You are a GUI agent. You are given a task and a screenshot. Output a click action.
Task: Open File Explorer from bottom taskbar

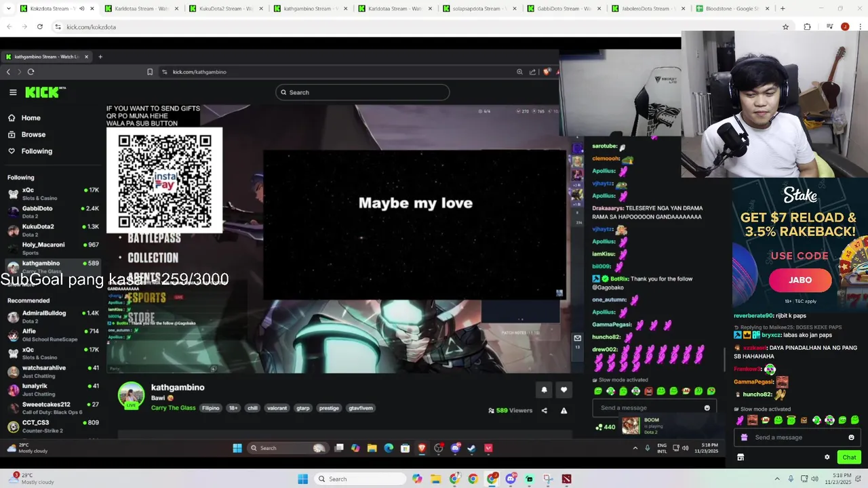click(x=435, y=479)
